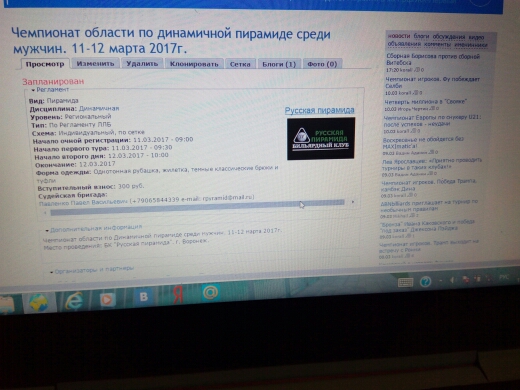This screenshot has height=390, width=520.
Task: Open the media player taskbar icon
Action: 107,299
